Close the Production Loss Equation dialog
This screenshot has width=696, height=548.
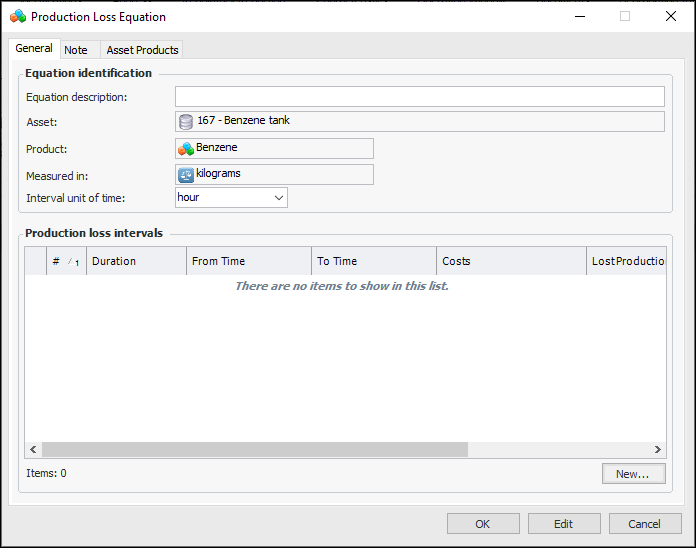point(671,16)
